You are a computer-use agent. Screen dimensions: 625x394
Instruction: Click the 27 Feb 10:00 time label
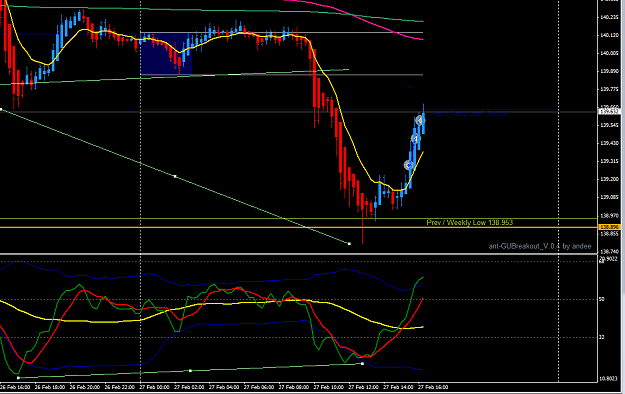pyautogui.click(x=329, y=387)
